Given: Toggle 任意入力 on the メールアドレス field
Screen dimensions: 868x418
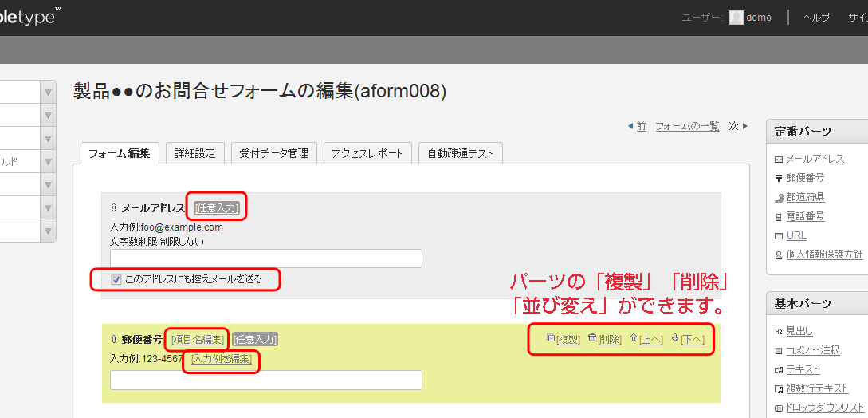Looking at the screenshot, I should click(x=217, y=207).
